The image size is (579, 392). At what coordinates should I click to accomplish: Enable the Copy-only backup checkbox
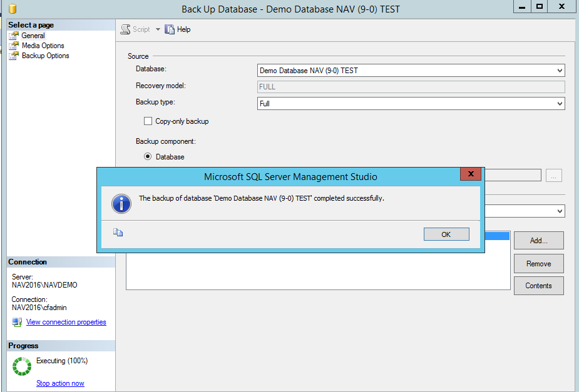148,121
